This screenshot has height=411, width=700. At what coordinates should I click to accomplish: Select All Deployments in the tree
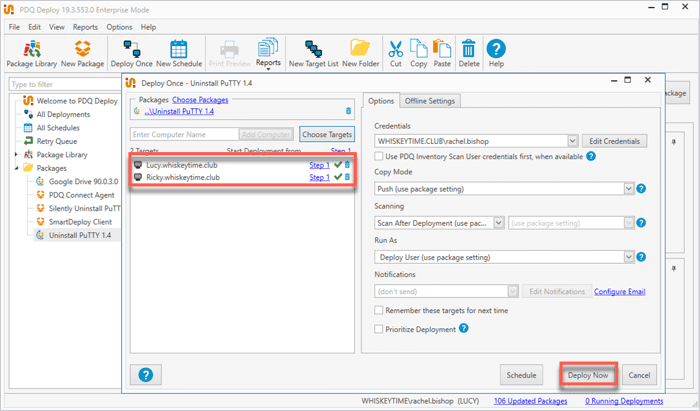63,114
